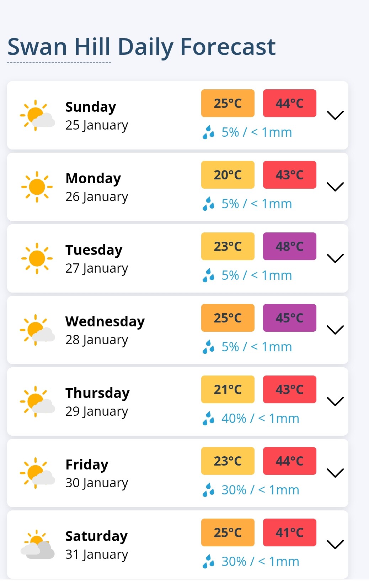Image resolution: width=369 pixels, height=588 pixels.
Task: Click the Swan Hill Daily Forecast heading
Action: (x=141, y=47)
